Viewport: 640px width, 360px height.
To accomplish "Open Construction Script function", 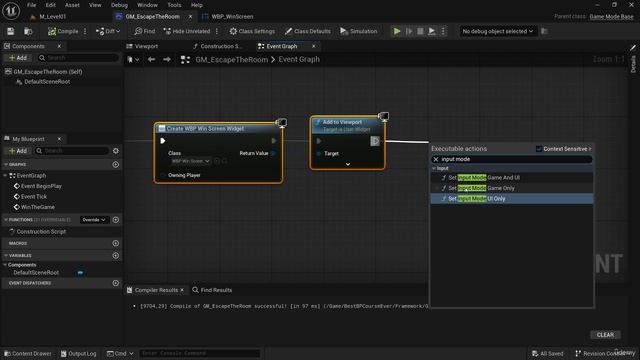I will pos(41,232).
